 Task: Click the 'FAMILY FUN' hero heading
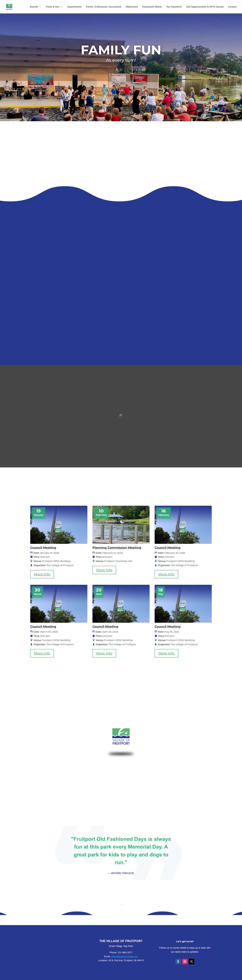121,50
